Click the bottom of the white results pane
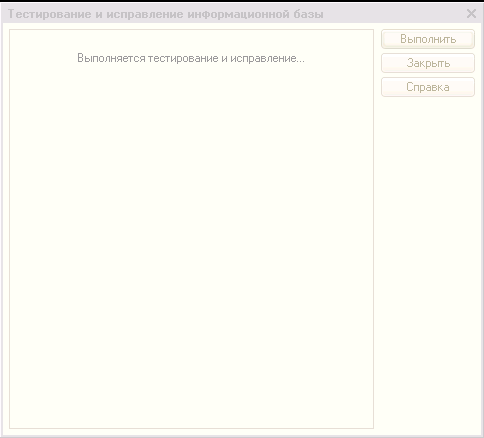484x438 pixels. [191, 413]
